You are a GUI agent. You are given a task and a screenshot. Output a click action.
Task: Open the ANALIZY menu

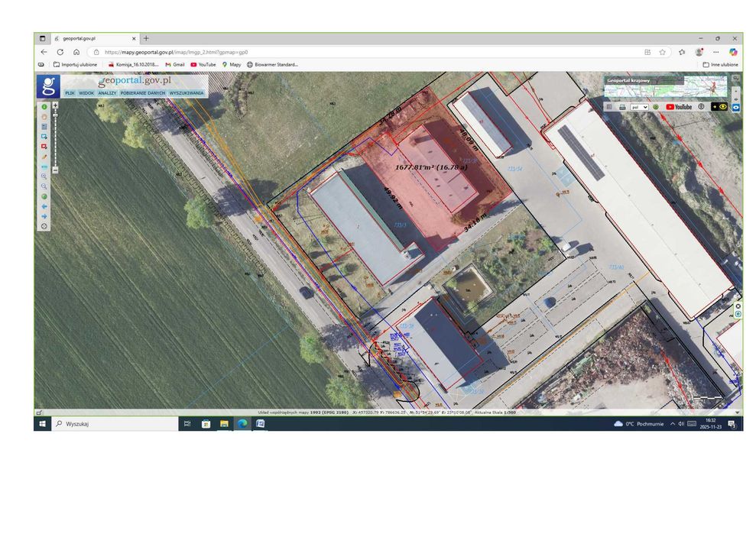pyautogui.click(x=107, y=93)
